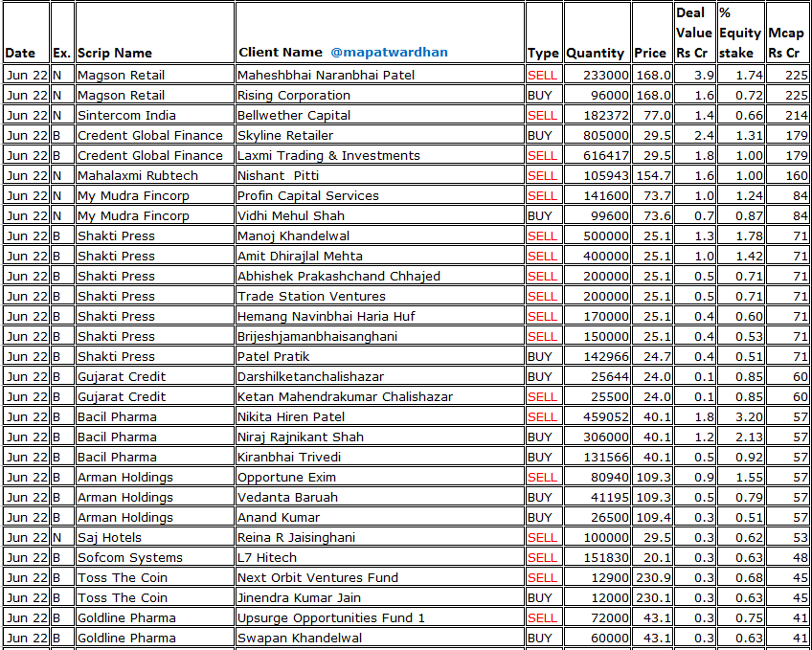Click the Type column header
The image size is (812, 650).
pyautogui.click(x=544, y=33)
